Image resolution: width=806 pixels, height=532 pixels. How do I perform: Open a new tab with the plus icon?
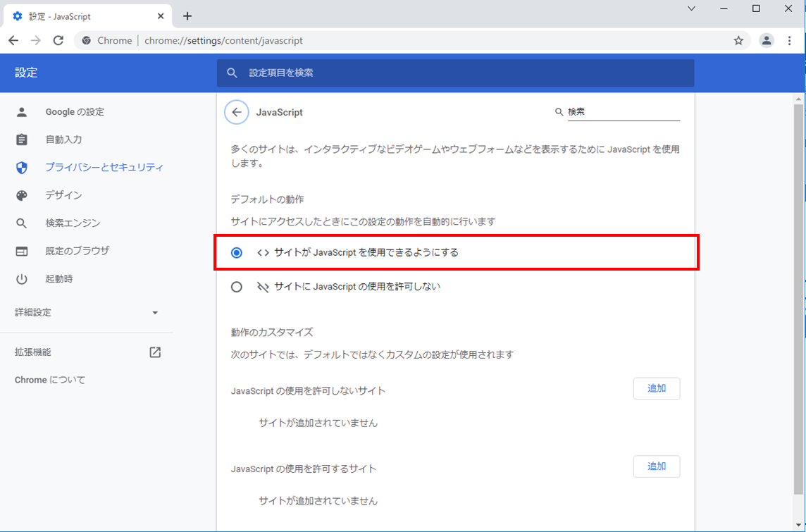coord(187,16)
